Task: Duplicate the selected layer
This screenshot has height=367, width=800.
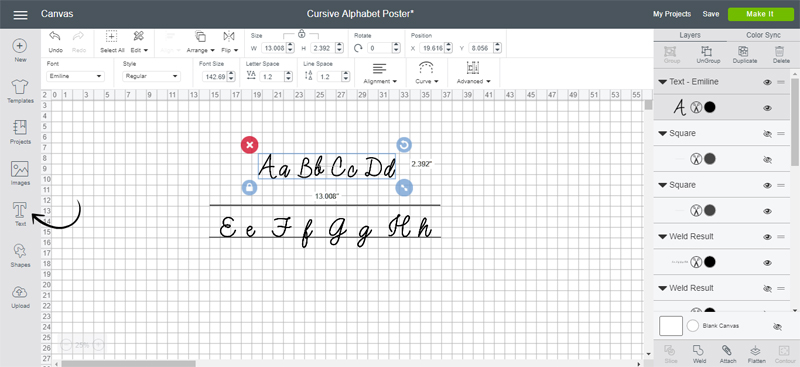Action: (x=744, y=55)
